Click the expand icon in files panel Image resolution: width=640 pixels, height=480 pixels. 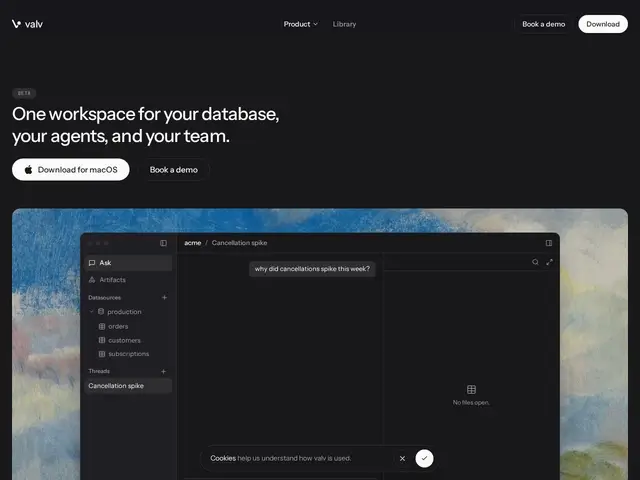click(549, 262)
